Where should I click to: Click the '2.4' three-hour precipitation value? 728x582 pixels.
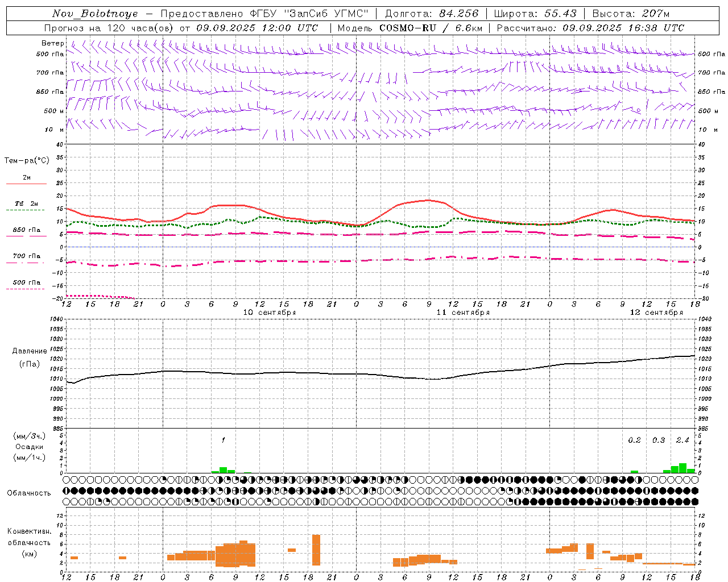(682, 440)
